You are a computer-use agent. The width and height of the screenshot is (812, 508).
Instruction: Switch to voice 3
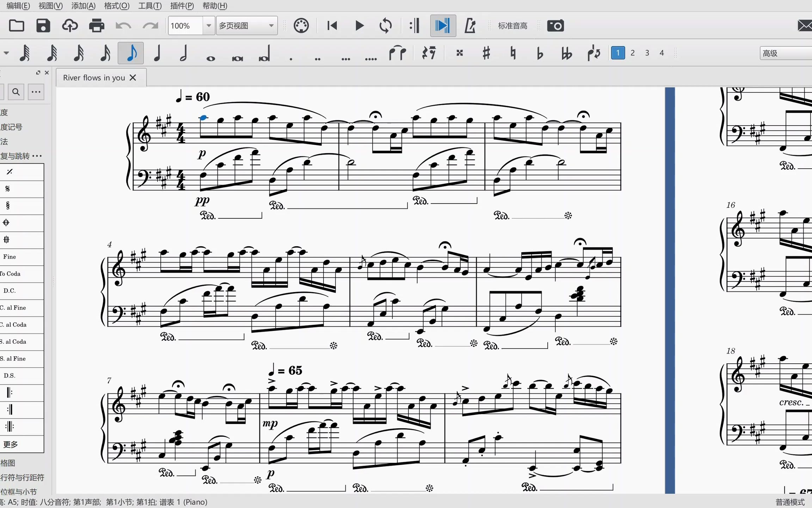click(647, 53)
